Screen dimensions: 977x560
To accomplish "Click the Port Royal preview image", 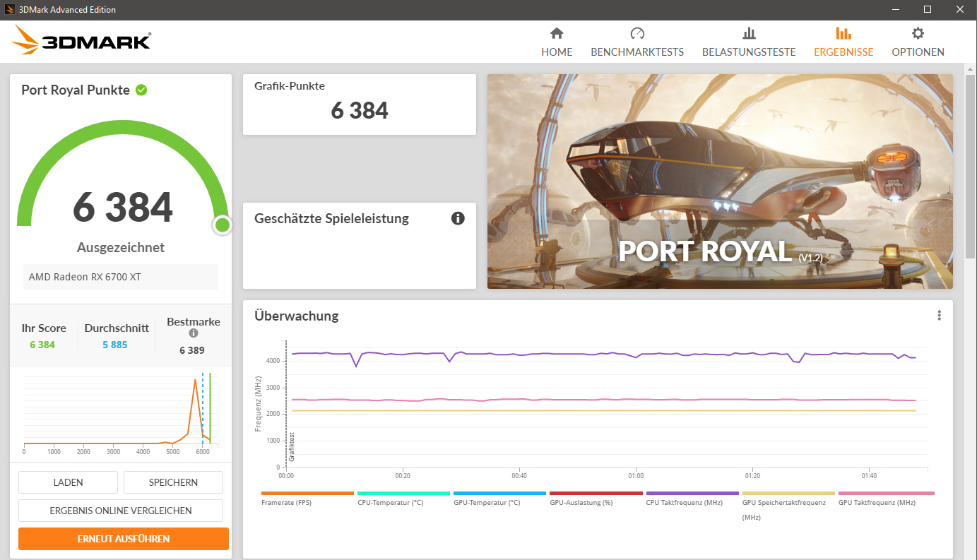I will click(720, 181).
